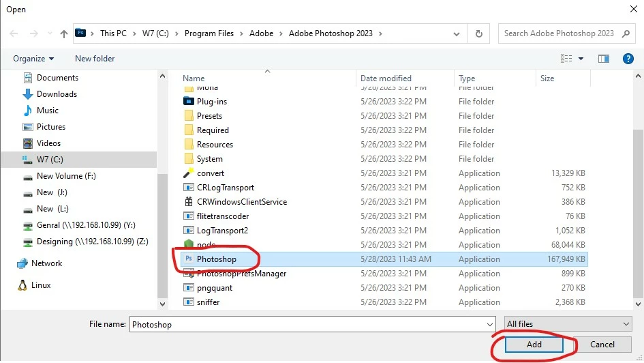Select the convert application icon

[189, 173]
